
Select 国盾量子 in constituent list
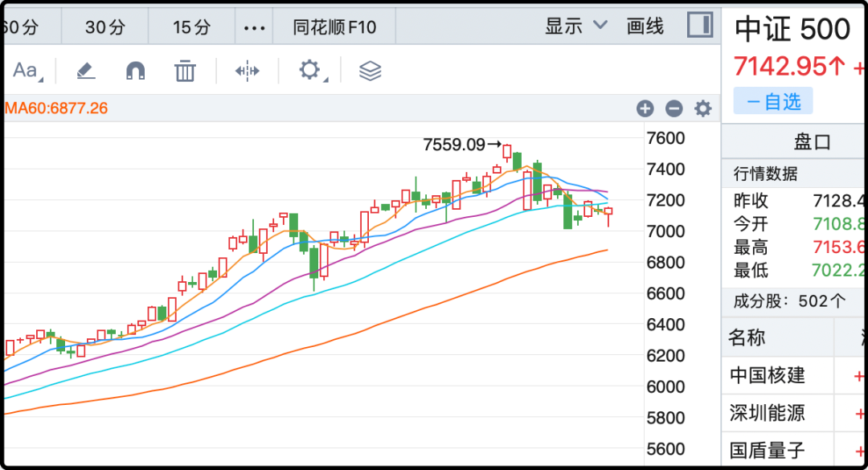[768, 450]
